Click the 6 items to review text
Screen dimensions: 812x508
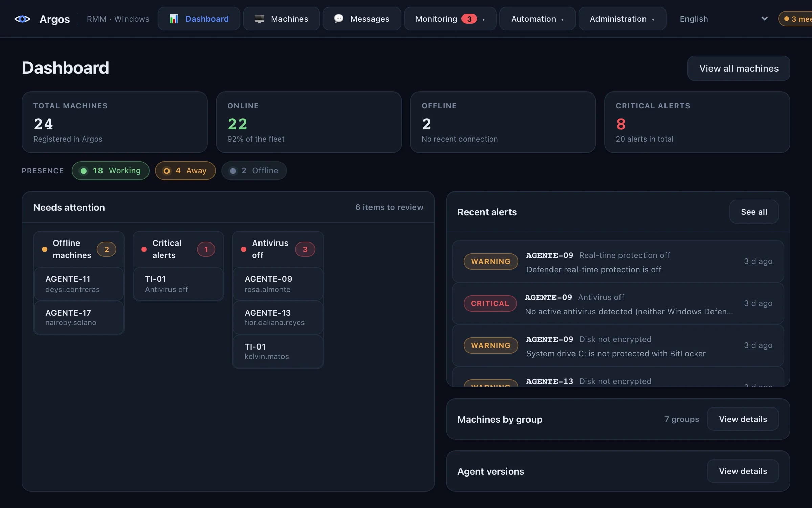[389, 207]
